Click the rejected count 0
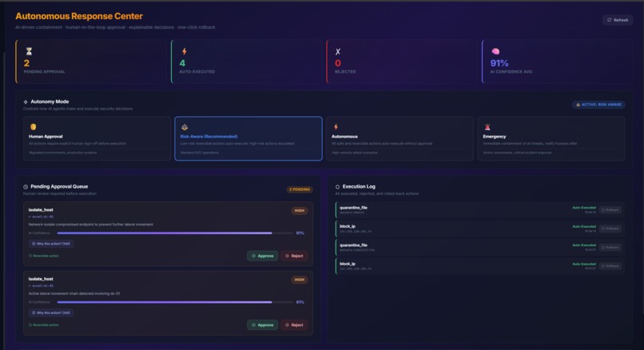The height and width of the screenshot is (350, 644). (x=338, y=63)
